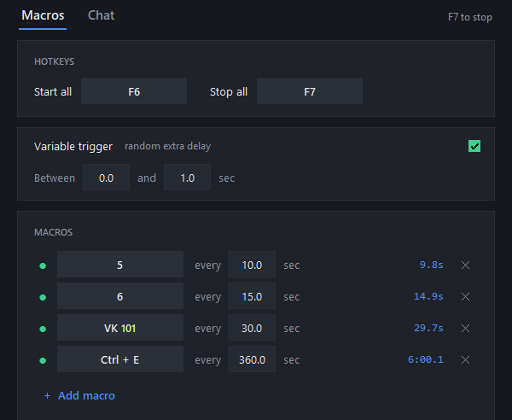Click the 9.8s countdown timer
This screenshot has width=512, height=420.
coord(431,265)
